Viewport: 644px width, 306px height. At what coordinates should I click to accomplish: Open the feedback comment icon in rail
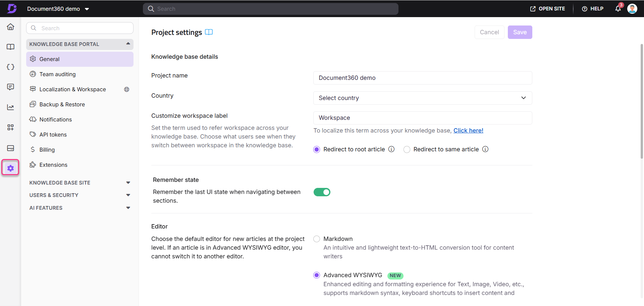coord(10,87)
